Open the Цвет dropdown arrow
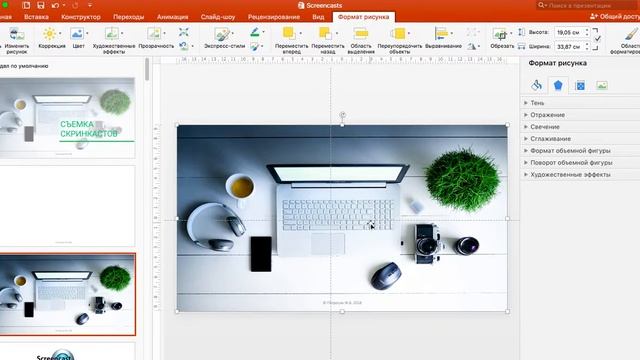 [87, 33]
